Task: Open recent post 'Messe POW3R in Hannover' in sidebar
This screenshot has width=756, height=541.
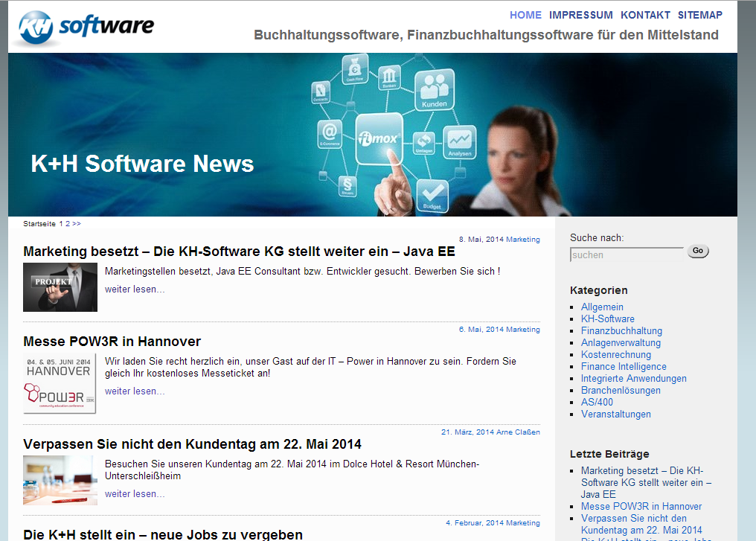Action: pos(641,506)
